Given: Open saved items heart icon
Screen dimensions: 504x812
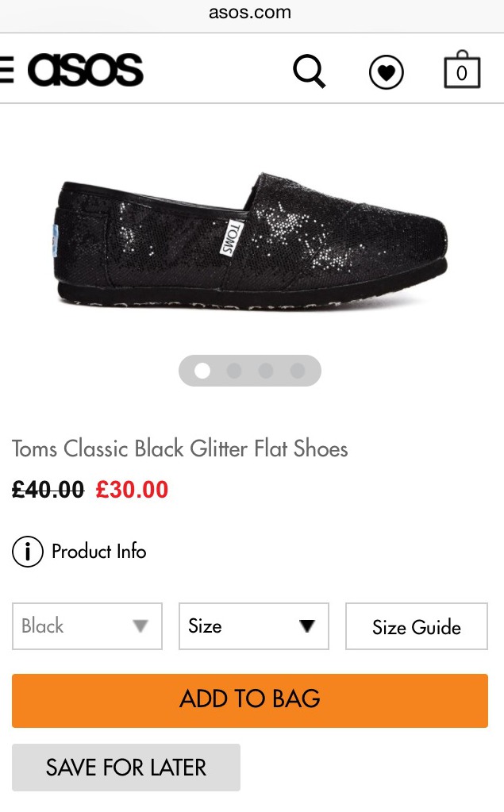Looking at the screenshot, I should tap(387, 73).
